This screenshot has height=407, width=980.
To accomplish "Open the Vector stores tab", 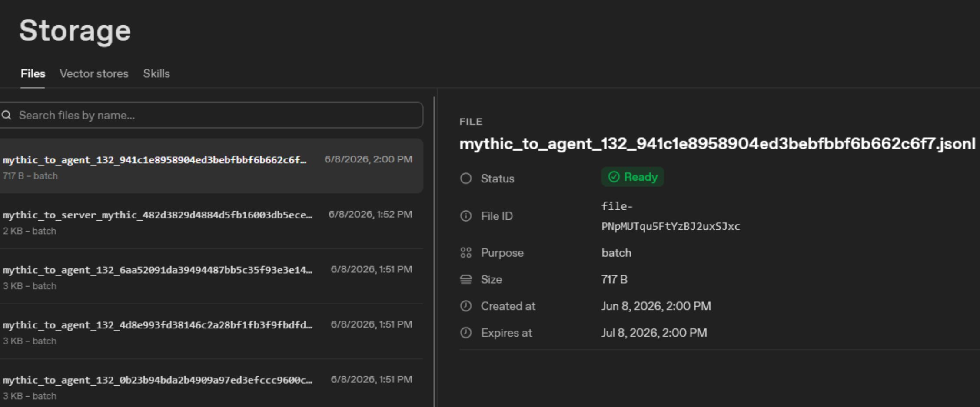I will 94,74.
